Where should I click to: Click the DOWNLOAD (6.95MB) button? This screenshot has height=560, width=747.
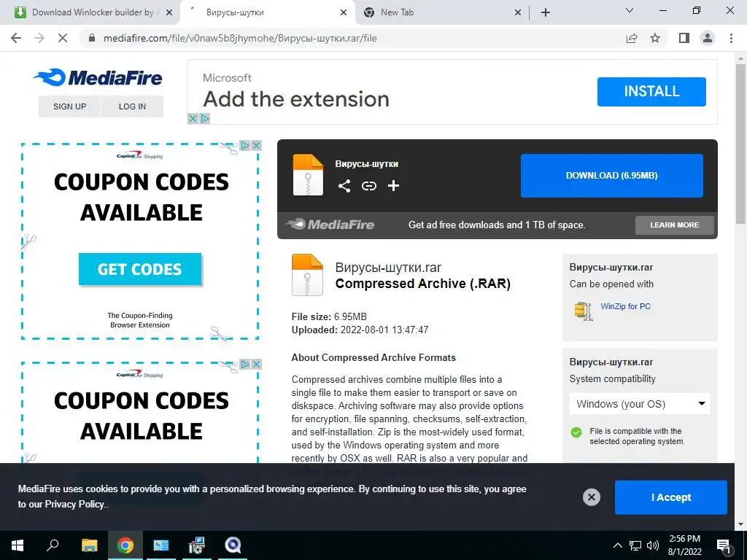click(x=612, y=175)
